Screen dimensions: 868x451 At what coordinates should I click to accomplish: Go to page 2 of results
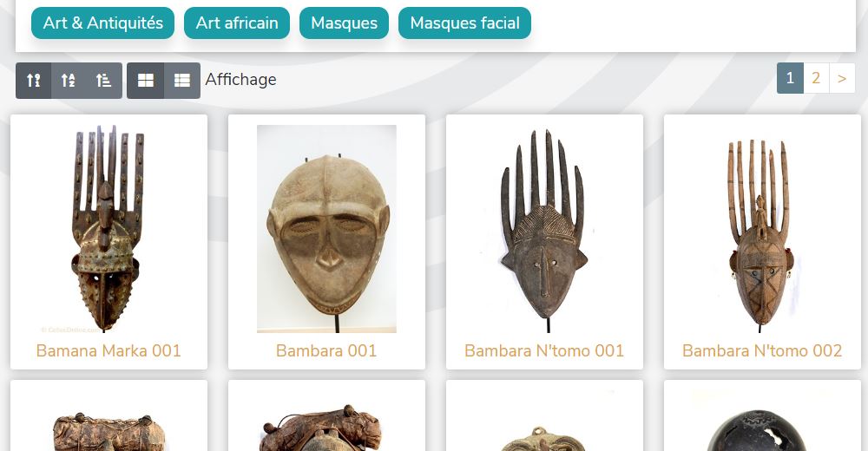pos(815,78)
